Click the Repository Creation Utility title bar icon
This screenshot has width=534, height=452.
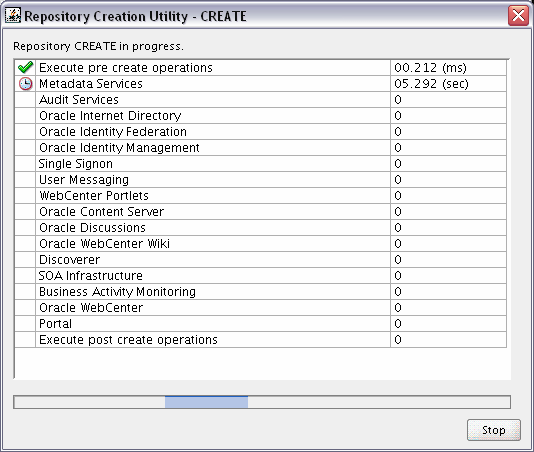pos(13,16)
